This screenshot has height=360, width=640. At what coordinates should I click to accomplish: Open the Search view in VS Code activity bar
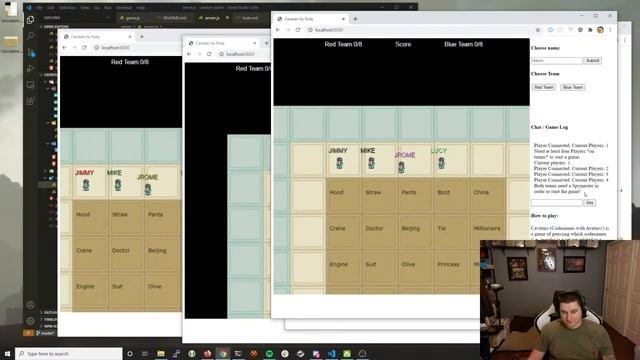(x=31, y=36)
